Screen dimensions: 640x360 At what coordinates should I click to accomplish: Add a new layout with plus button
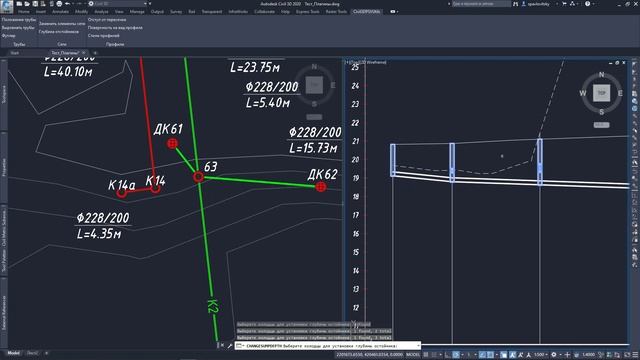coord(46,353)
